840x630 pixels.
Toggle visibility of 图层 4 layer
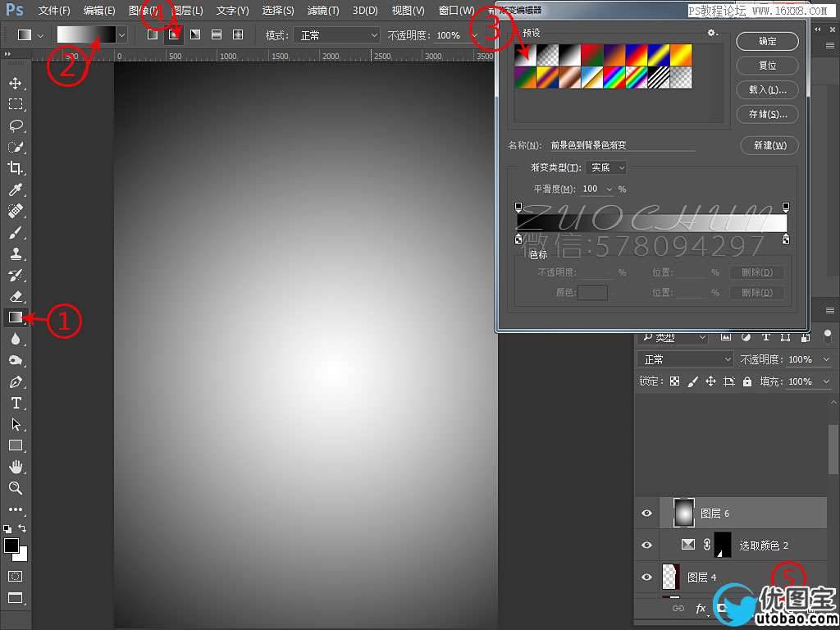tap(646, 577)
